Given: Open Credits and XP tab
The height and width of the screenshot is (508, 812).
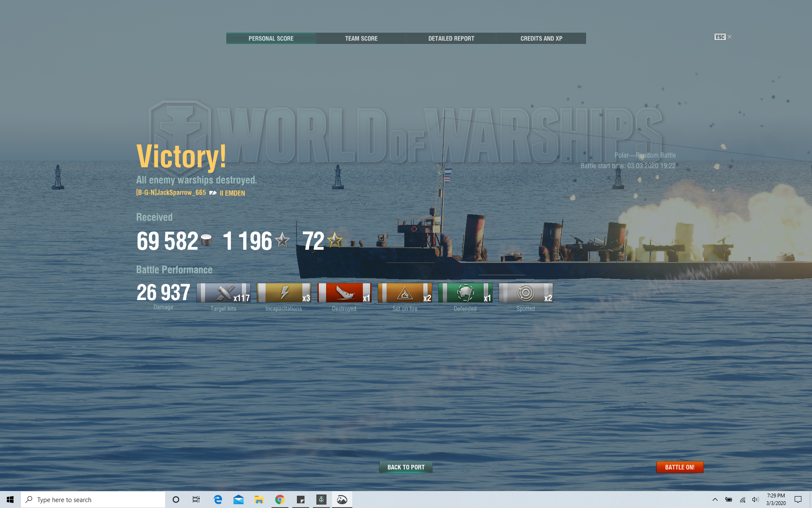Looking at the screenshot, I should point(541,39).
